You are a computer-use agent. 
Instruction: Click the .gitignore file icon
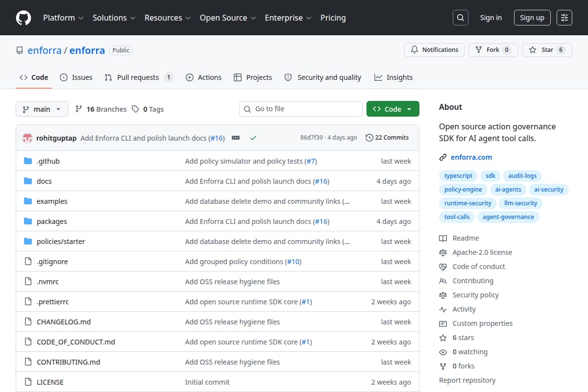point(28,262)
